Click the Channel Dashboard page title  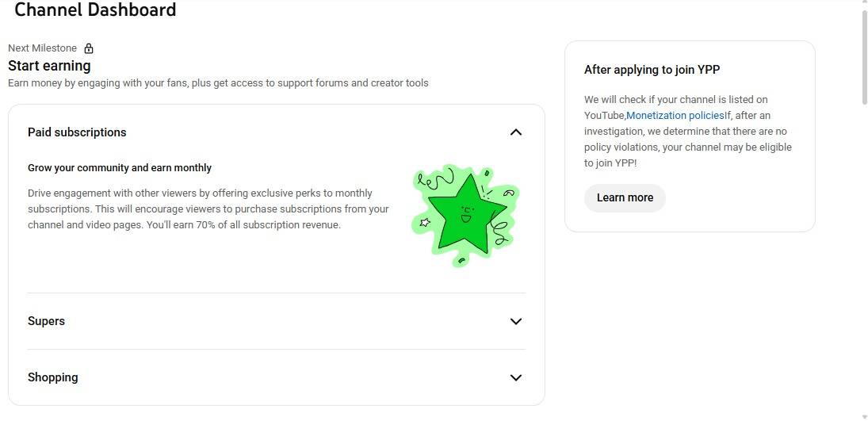[95, 10]
